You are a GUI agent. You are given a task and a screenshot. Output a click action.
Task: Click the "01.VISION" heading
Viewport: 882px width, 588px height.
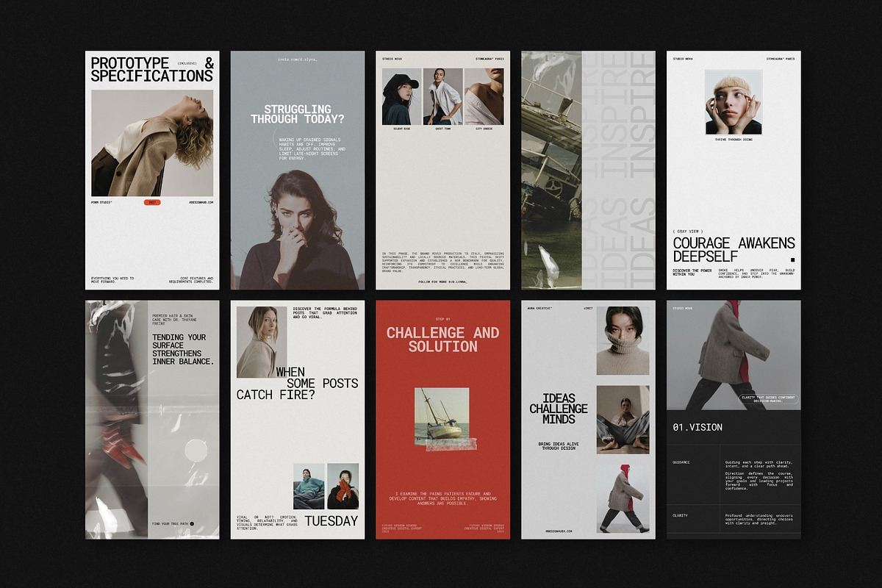pyautogui.click(x=698, y=427)
